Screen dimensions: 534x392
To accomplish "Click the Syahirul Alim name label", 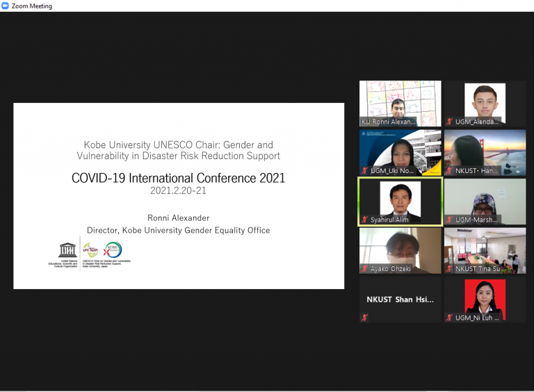I will [x=389, y=220].
